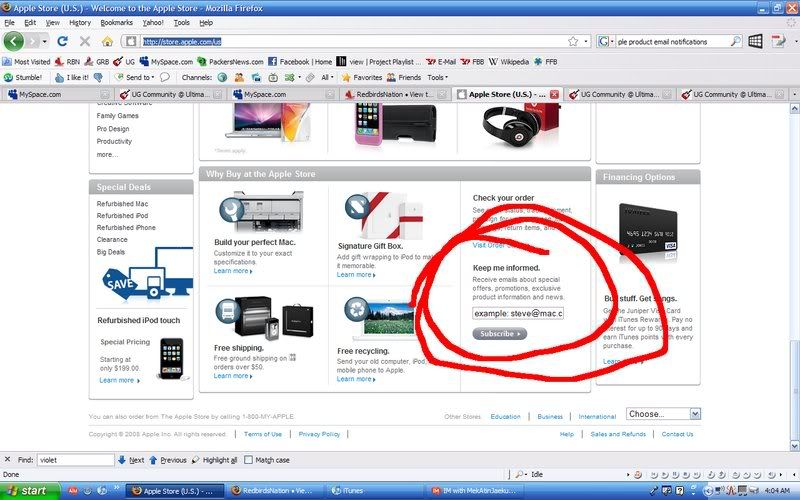800x500 pixels.
Task: Close the Apple Store tab
Action: tap(554, 94)
